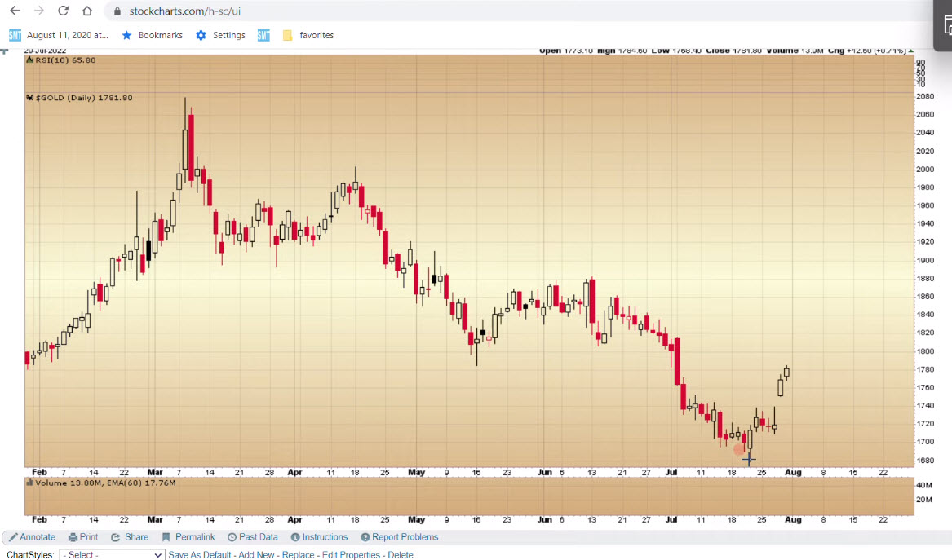Go to browser home page icon
This screenshot has height=560, width=952.
coord(87,11)
